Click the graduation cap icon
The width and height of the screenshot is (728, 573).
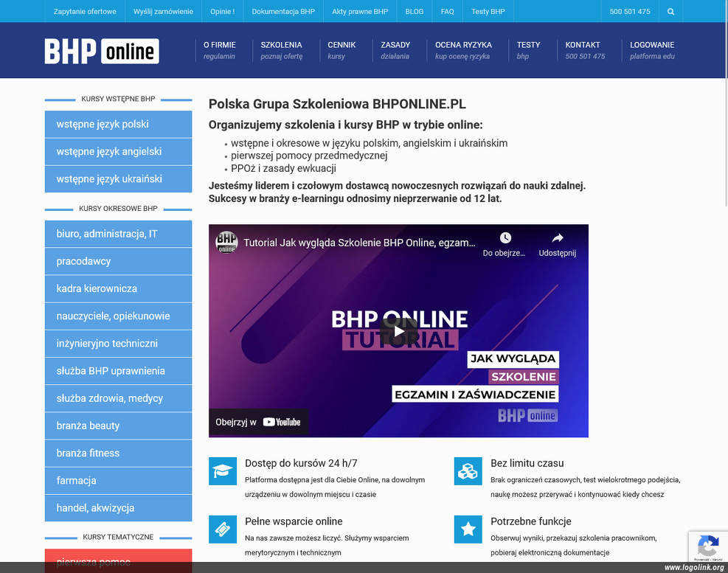223,470
